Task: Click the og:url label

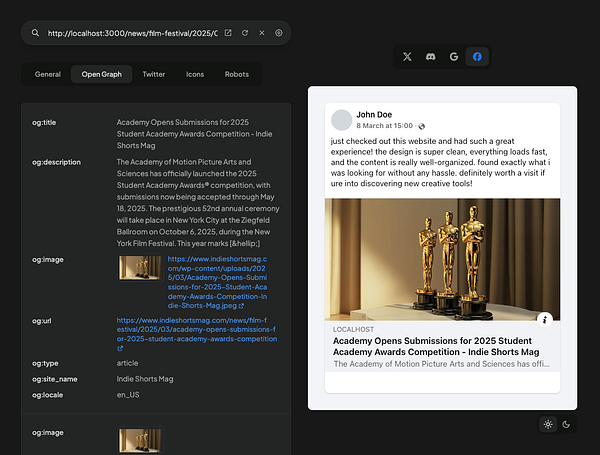Action: coord(42,321)
